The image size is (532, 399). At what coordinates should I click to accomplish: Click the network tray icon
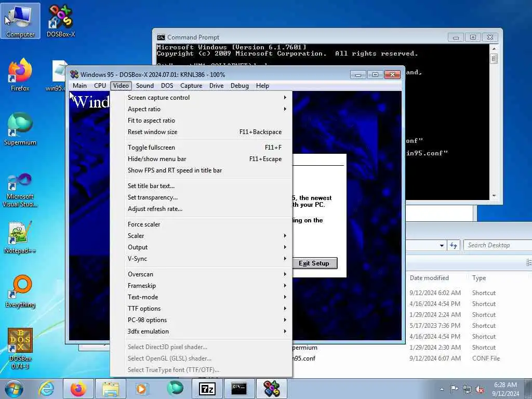tap(467, 390)
